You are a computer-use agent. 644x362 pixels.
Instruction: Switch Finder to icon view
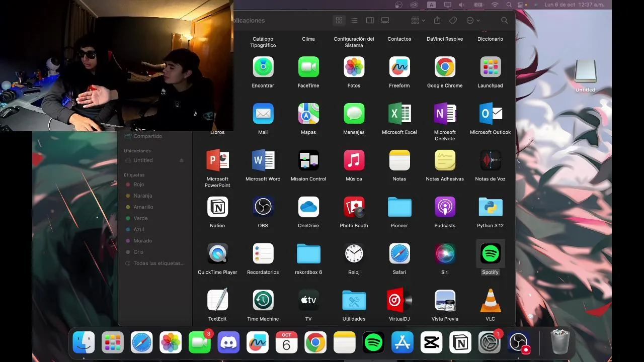coord(339,21)
